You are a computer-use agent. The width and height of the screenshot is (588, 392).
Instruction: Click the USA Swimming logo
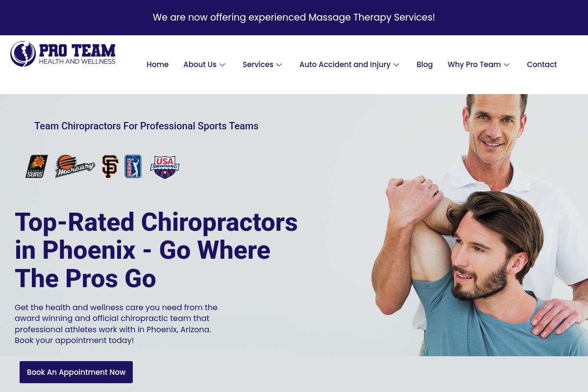(165, 167)
